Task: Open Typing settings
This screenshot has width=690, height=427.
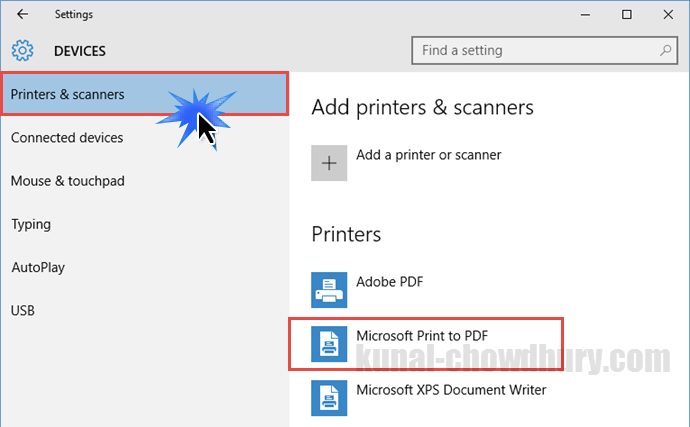Action: [145, 224]
